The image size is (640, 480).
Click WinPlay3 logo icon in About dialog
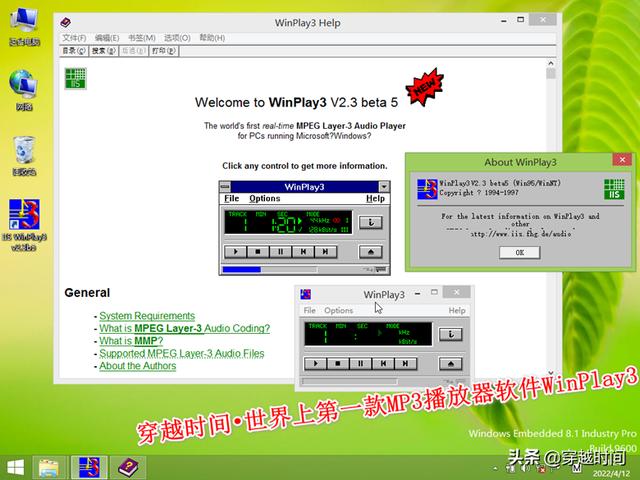[x=427, y=189]
